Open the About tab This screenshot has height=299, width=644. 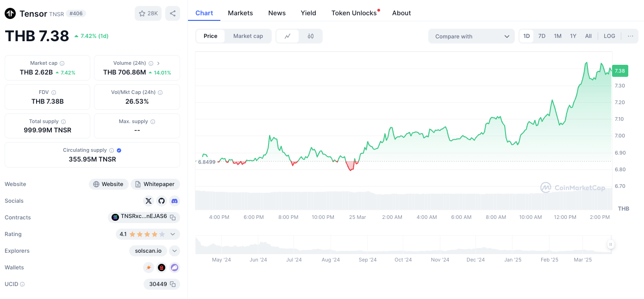coord(401,13)
